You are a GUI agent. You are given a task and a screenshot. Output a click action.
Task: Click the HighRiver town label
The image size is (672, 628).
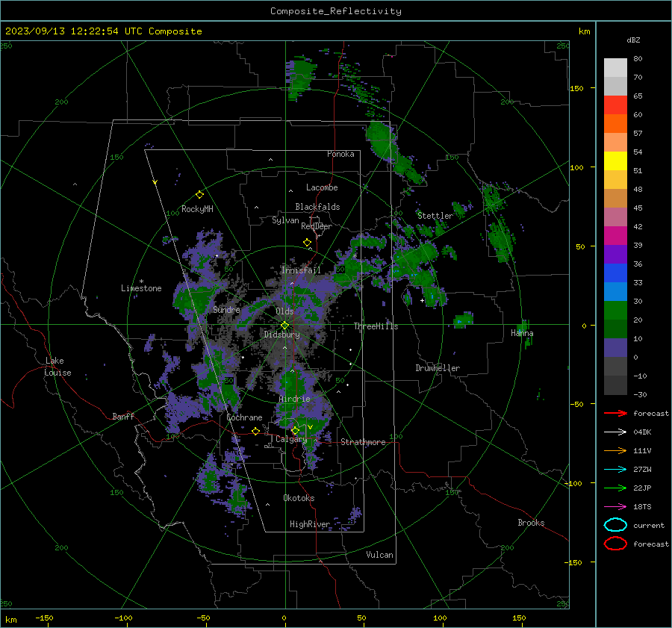310,524
